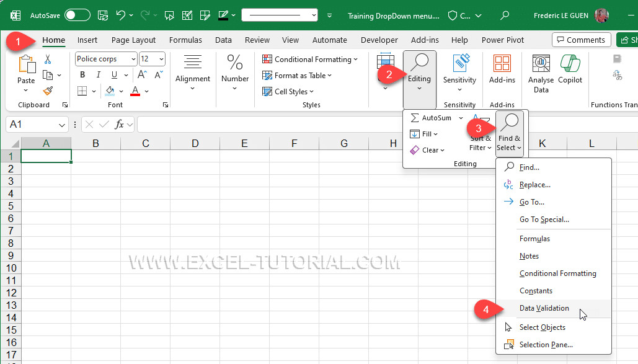Open Selection Pane... menu item
The width and height of the screenshot is (638, 364).
553,345
